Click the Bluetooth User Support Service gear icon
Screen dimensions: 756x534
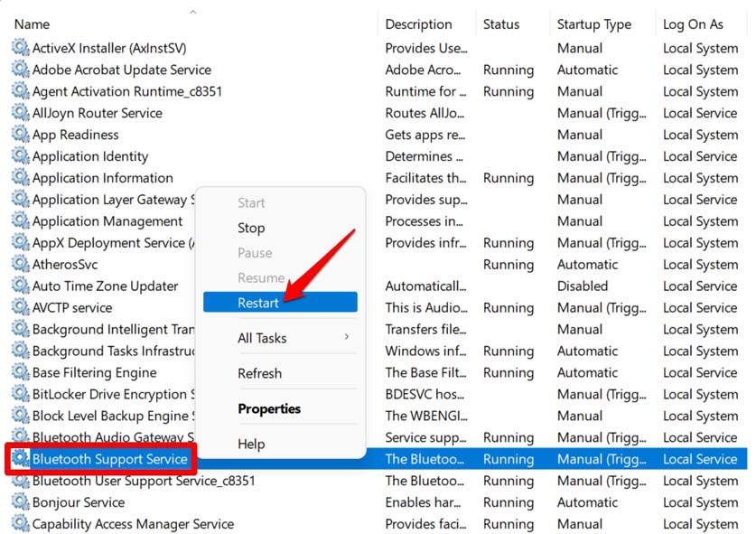pyautogui.click(x=20, y=481)
